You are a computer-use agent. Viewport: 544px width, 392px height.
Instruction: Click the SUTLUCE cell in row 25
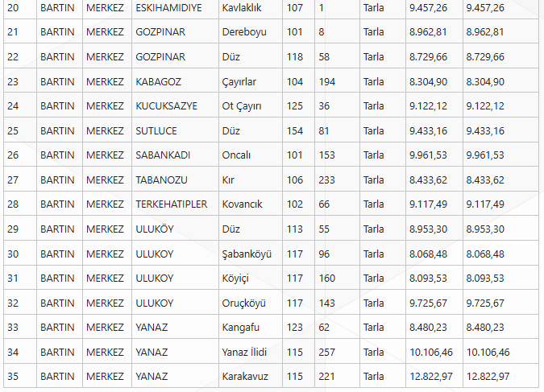point(175,131)
